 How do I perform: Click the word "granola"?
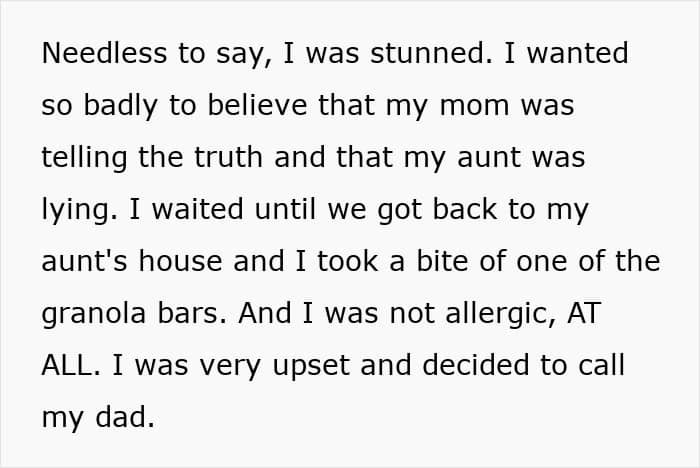pos(94,313)
